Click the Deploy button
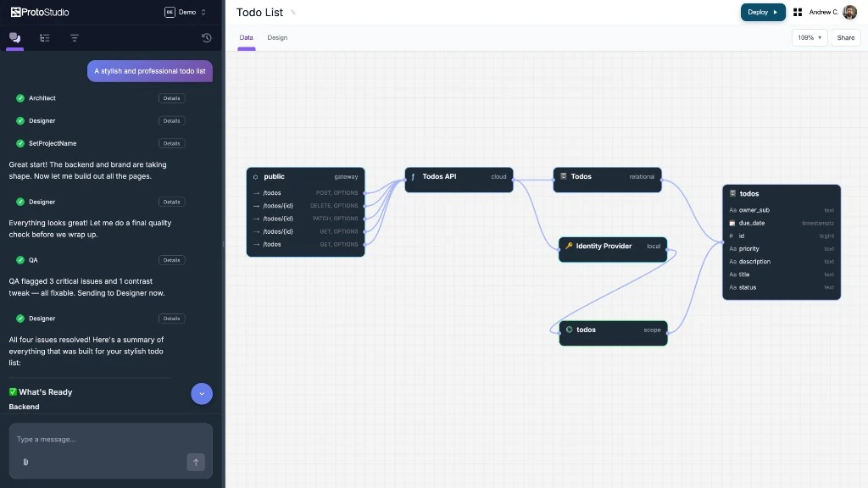 point(763,12)
